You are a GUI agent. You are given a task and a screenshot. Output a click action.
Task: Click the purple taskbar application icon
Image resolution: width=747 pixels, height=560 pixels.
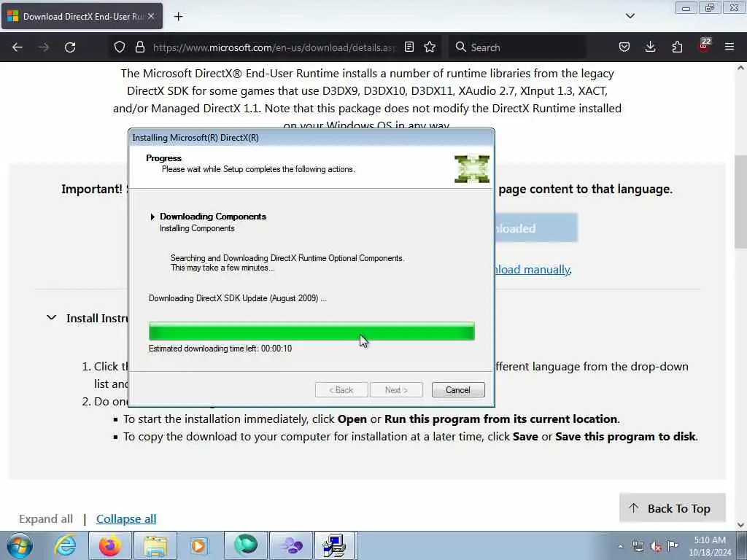click(x=291, y=545)
